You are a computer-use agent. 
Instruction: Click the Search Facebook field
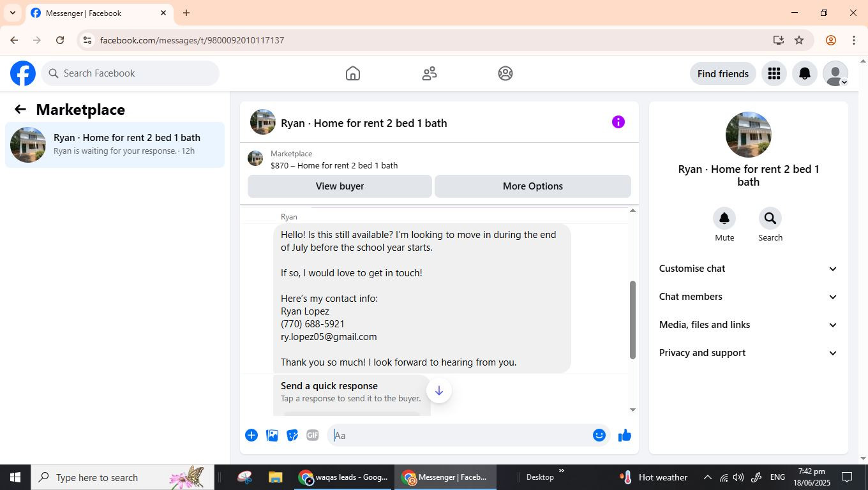[130, 73]
